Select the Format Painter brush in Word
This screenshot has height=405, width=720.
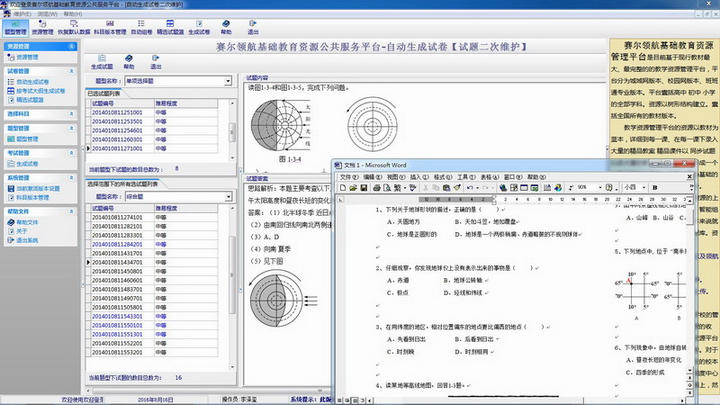click(x=457, y=188)
